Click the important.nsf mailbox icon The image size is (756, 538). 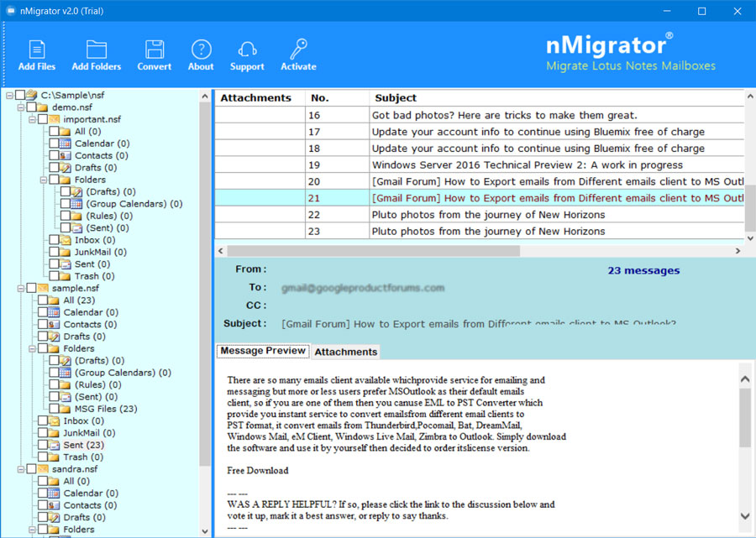point(54,119)
